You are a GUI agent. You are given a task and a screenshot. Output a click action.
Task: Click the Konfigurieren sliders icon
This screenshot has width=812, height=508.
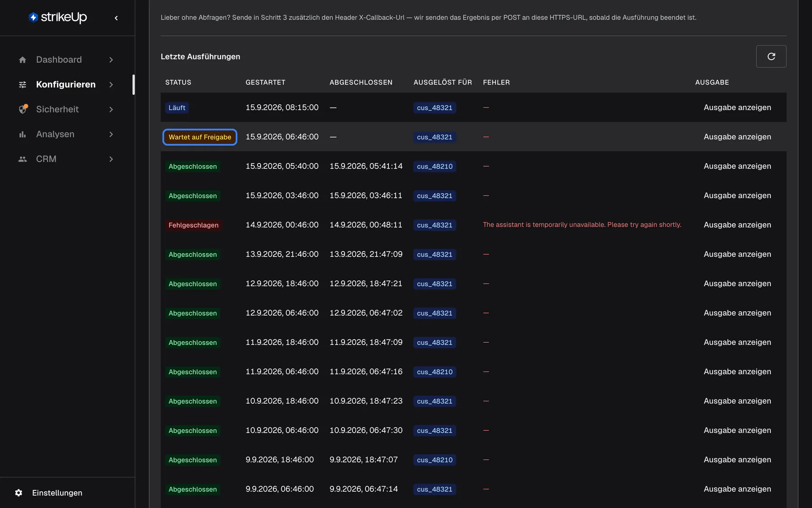23,84
